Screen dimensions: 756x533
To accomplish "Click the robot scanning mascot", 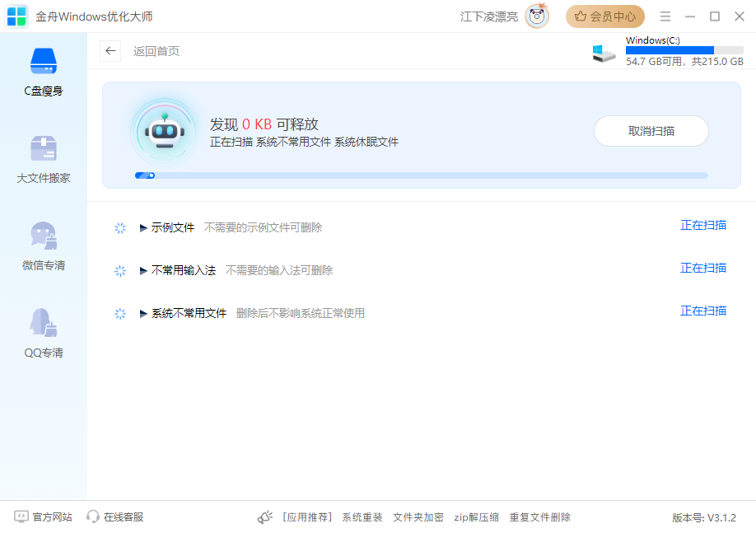I will pos(165,131).
